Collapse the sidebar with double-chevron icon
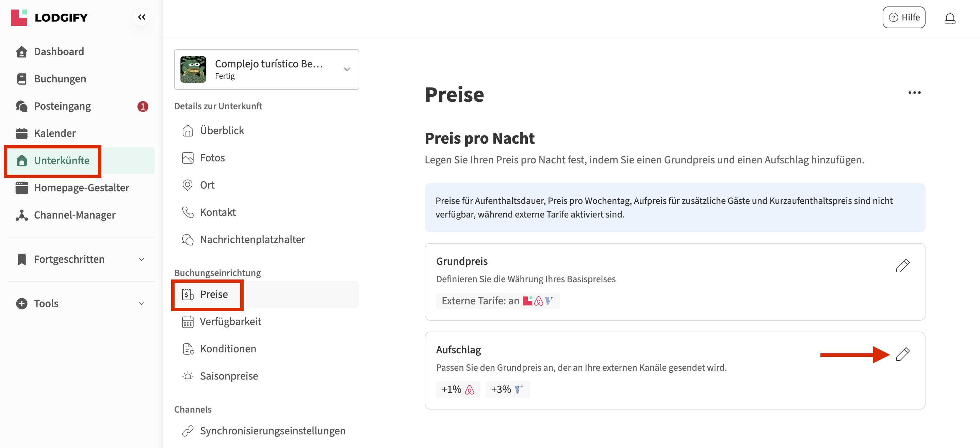This screenshot has width=980, height=448. click(142, 17)
